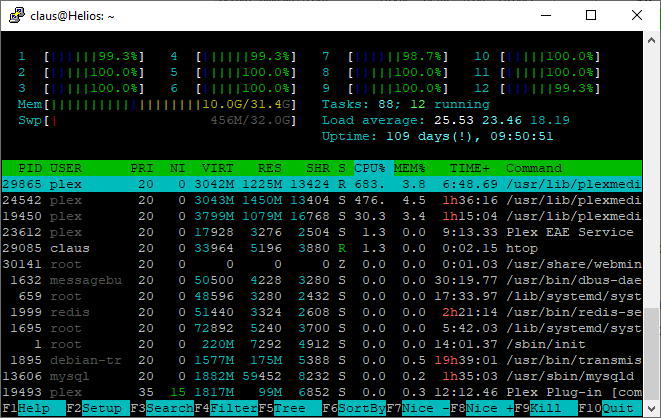Viewport: 661px width, 418px height.
Task: Click the Load average values
Action: [502, 120]
